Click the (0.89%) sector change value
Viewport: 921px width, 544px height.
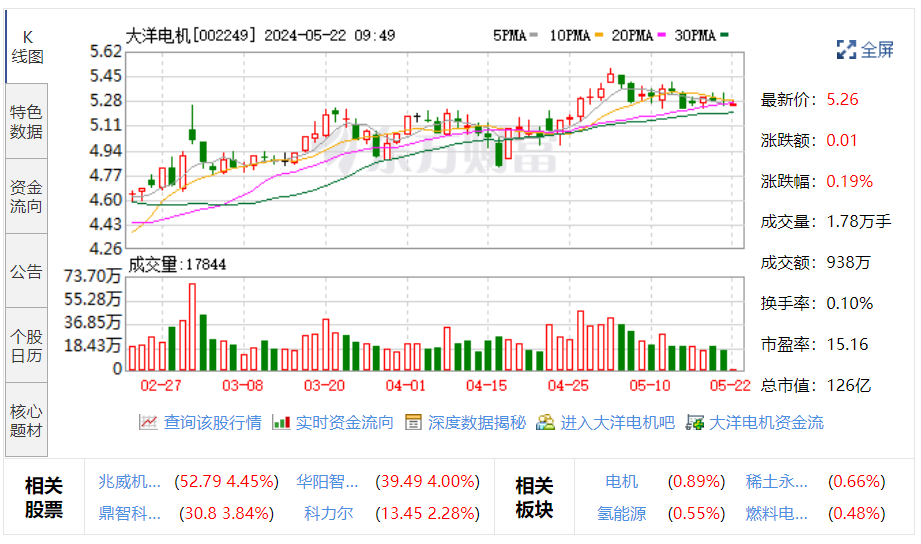click(697, 482)
